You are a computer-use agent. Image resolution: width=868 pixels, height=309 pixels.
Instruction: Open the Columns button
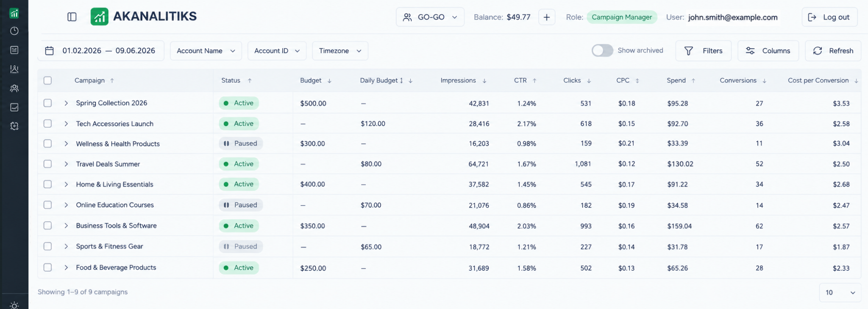point(768,51)
